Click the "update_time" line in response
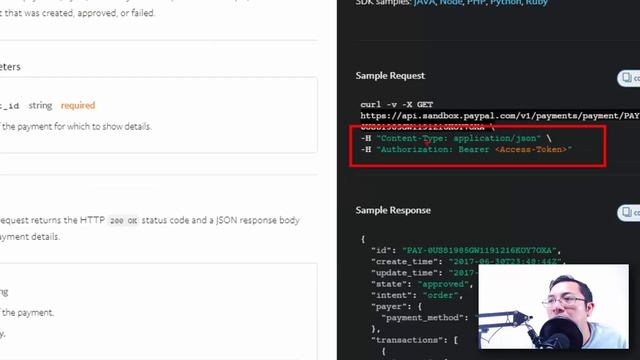The height and width of the screenshot is (360, 640). [424, 273]
